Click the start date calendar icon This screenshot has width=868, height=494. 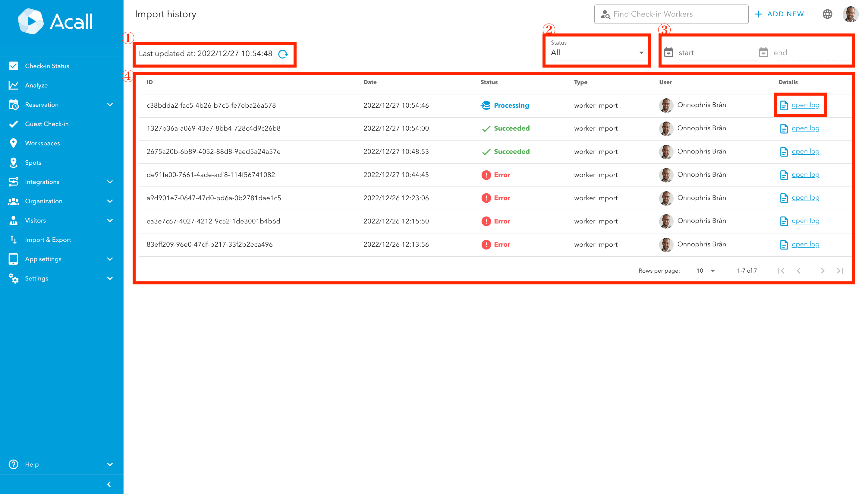(668, 52)
